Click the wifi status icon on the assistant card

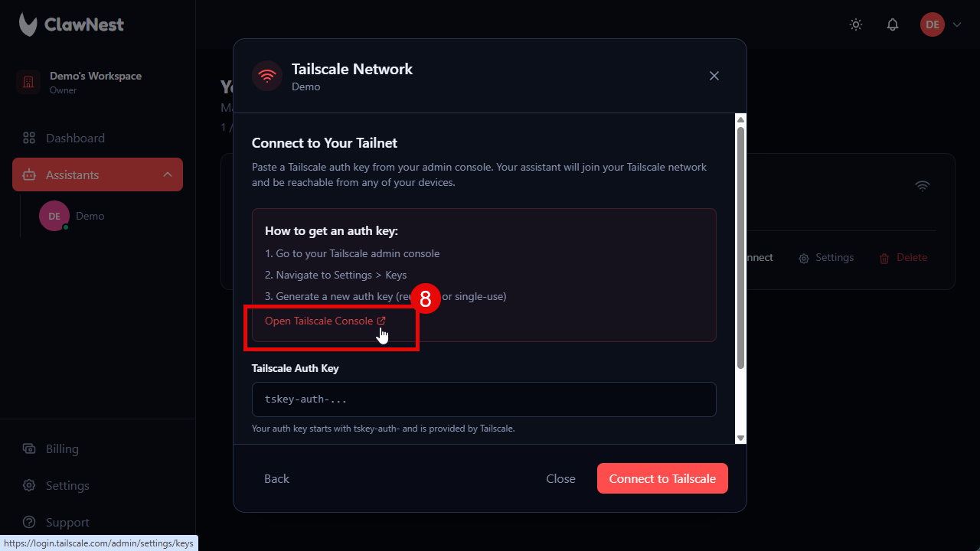pos(922,186)
